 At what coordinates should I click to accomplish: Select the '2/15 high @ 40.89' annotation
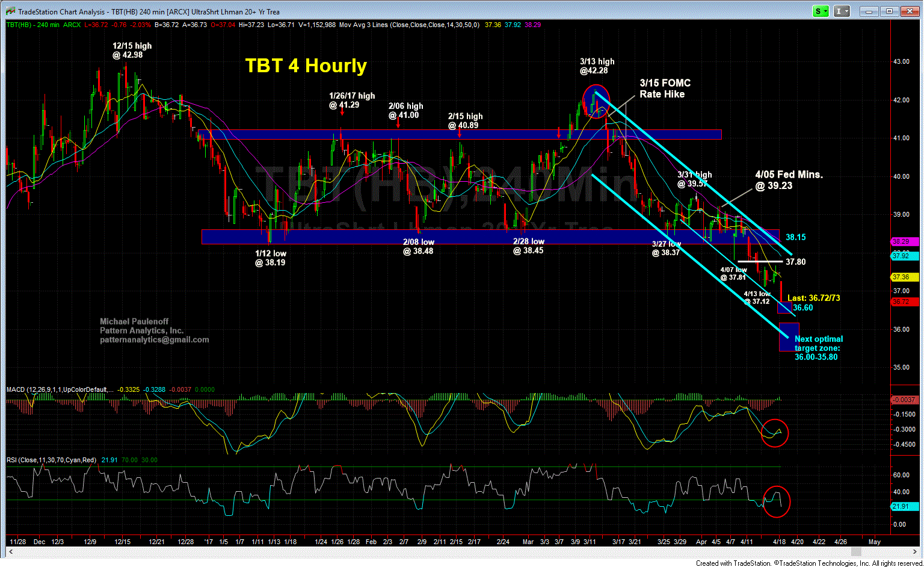pos(465,121)
